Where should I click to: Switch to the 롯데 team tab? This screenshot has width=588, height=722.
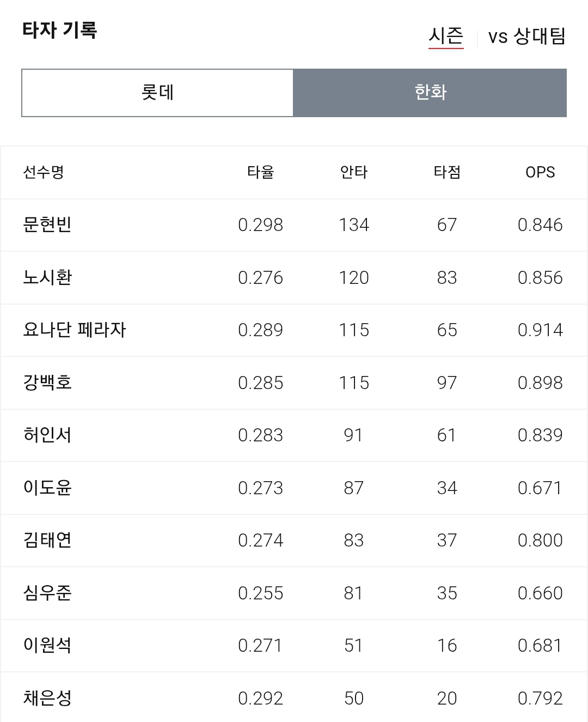click(x=157, y=93)
